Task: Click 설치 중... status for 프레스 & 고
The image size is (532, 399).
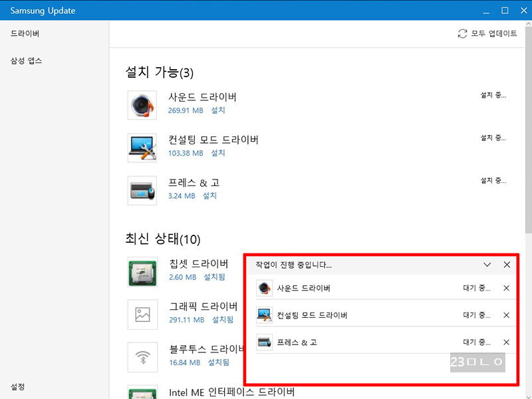Action: point(493,181)
